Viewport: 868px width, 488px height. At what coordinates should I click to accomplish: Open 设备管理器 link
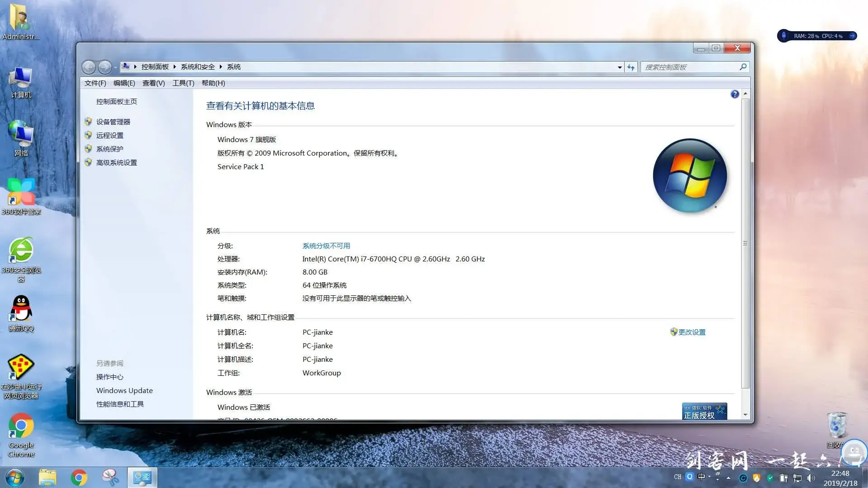113,122
